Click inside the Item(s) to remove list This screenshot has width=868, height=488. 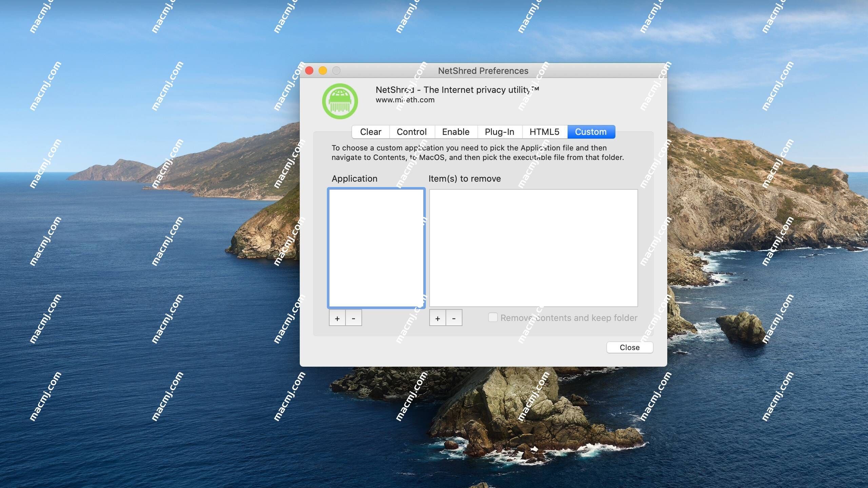pyautogui.click(x=533, y=248)
